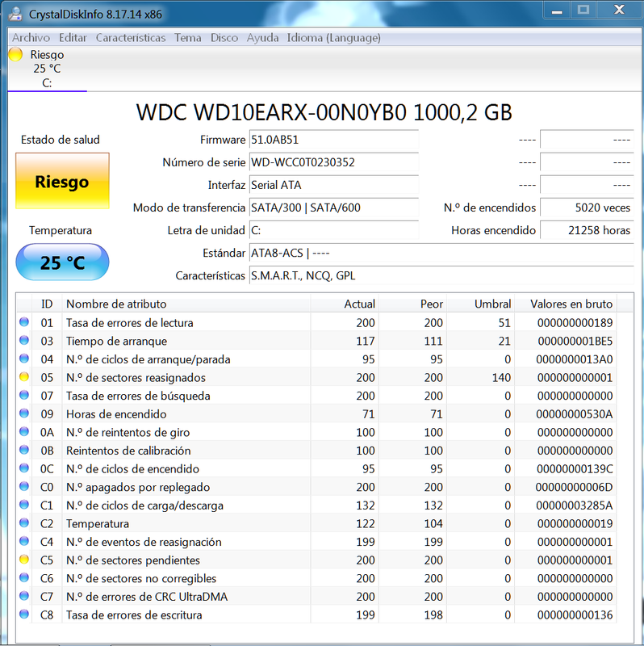Viewport: 644px width, 646px height.
Task: Click blue status dot for attribute C6
Action: pyautogui.click(x=24, y=577)
